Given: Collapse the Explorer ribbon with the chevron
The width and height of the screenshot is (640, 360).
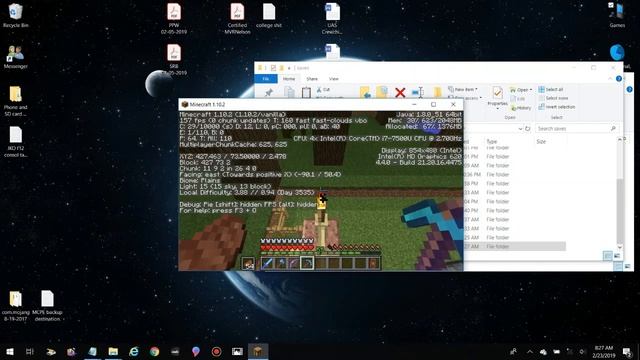Looking at the screenshot, I should point(611,78).
